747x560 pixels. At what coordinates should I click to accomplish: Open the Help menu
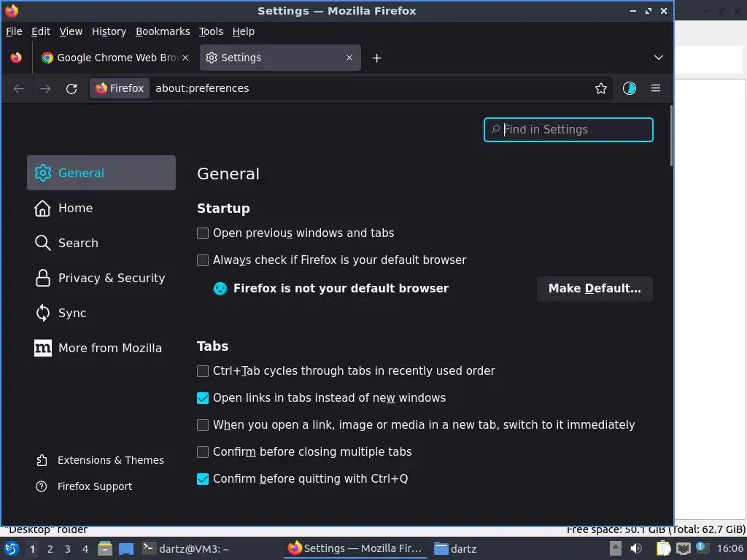244,31
